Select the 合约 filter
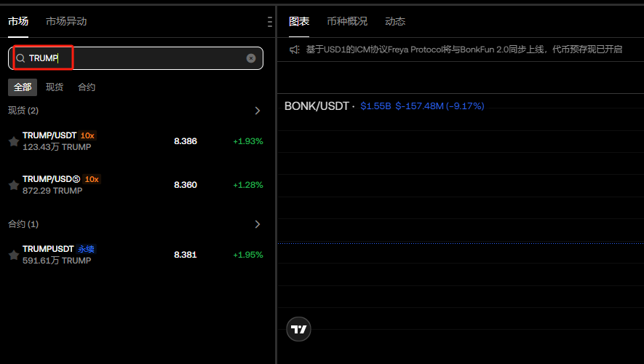Viewport: 644px width, 364px height. [87, 87]
